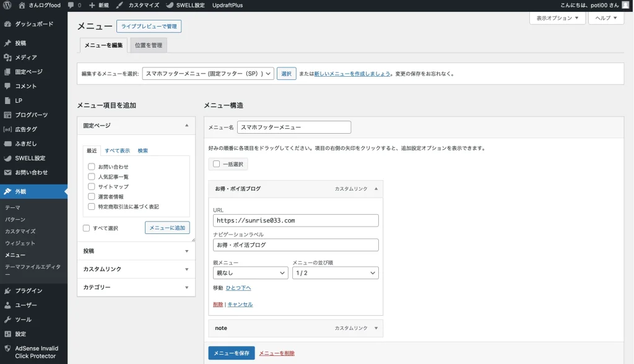This screenshot has width=634, height=364.
Task: Click the ひとつ下へ move link
Action: pos(238,288)
